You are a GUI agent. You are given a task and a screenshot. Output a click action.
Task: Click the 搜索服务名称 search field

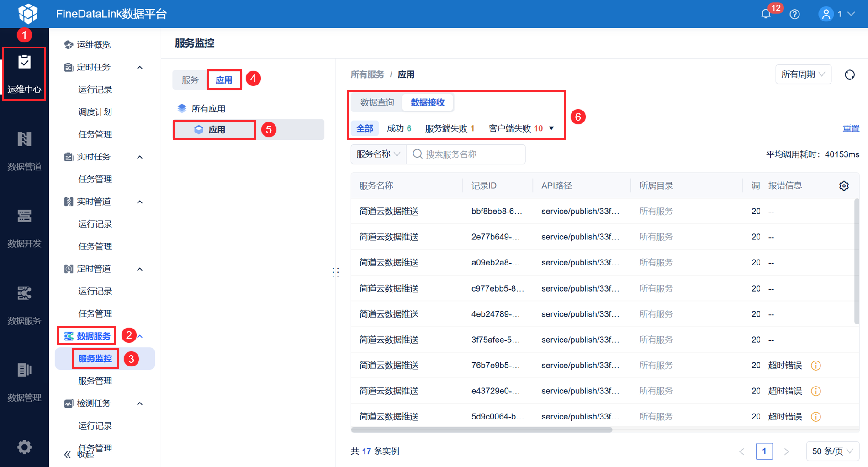pos(466,154)
